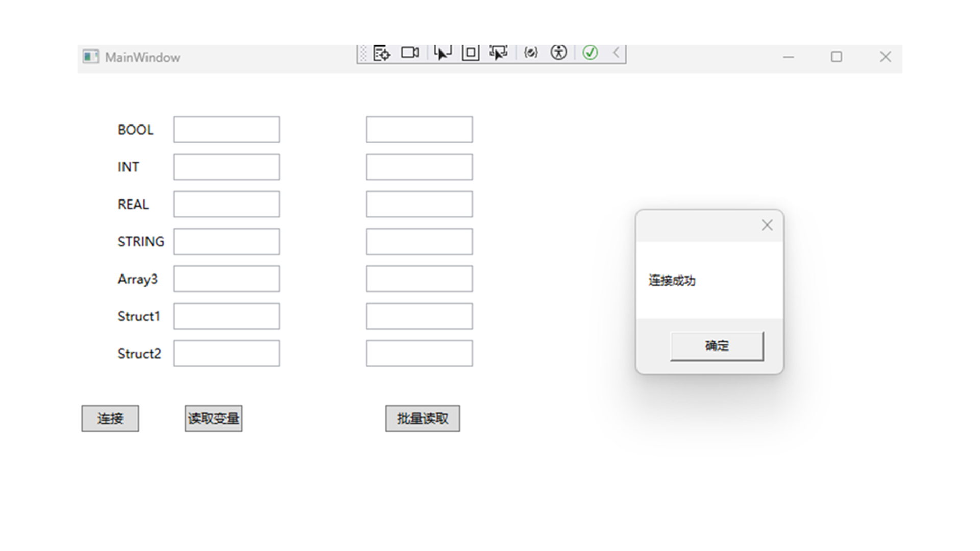Toggle Display Layout Adorners icon
The image size is (980, 551).
[470, 53]
